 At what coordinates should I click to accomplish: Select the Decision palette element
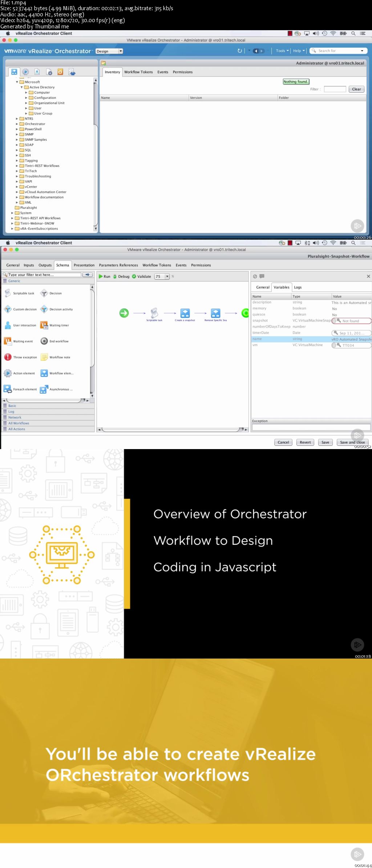pos(51,293)
